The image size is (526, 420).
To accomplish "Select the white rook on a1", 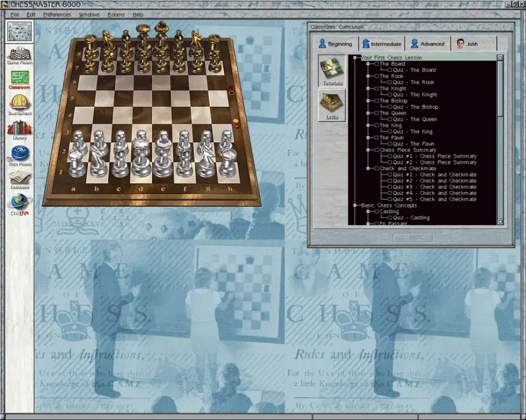I will tap(77, 164).
